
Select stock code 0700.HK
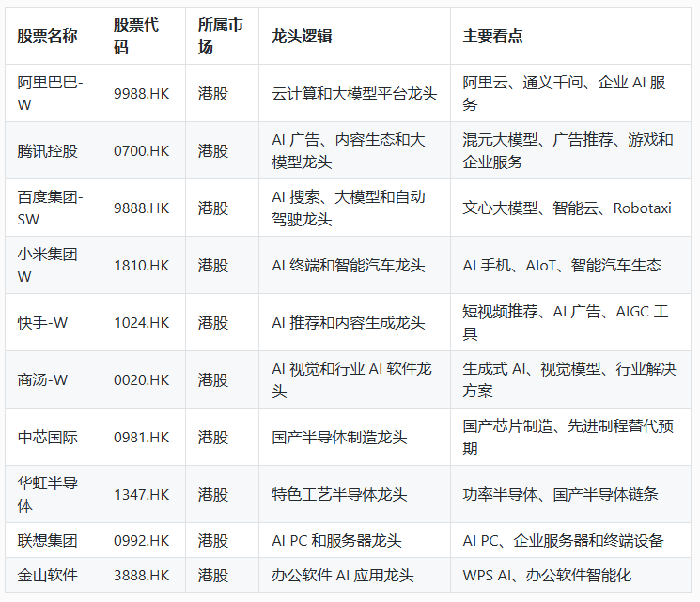tap(142, 151)
